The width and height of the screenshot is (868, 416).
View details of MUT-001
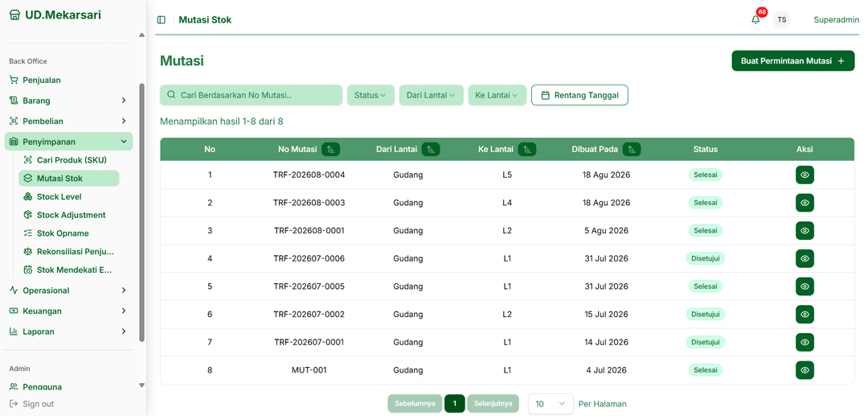pyautogui.click(x=805, y=370)
